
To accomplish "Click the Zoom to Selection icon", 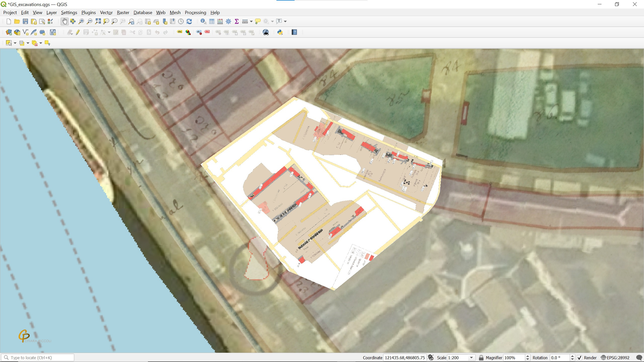I will pyautogui.click(x=106, y=21).
